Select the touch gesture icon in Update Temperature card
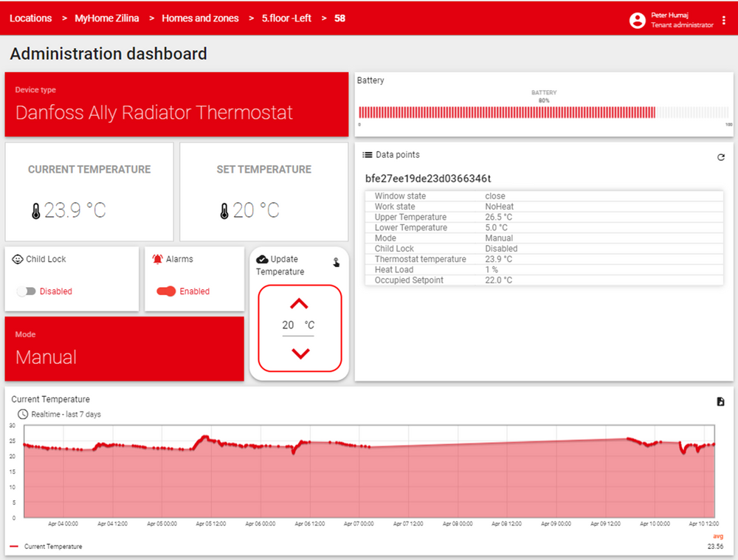This screenshot has width=738, height=560. pyautogui.click(x=337, y=262)
